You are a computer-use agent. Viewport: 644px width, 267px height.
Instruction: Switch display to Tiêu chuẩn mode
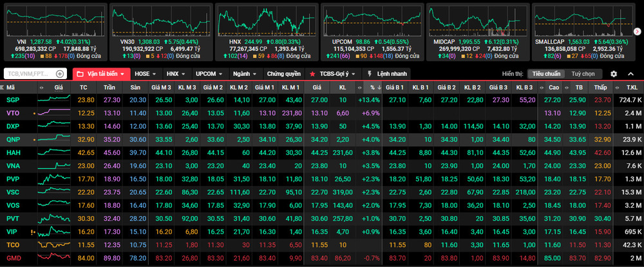545,74
